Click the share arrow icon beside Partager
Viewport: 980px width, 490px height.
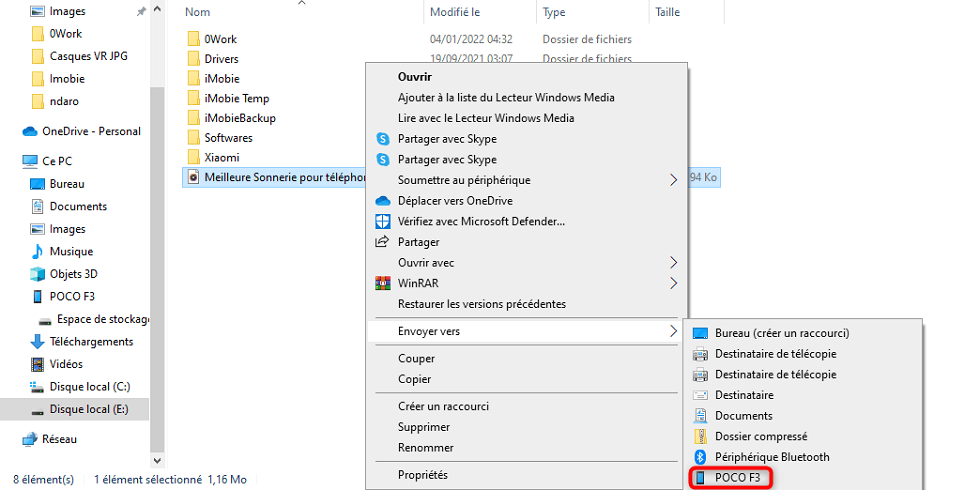click(x=382, y=242)
